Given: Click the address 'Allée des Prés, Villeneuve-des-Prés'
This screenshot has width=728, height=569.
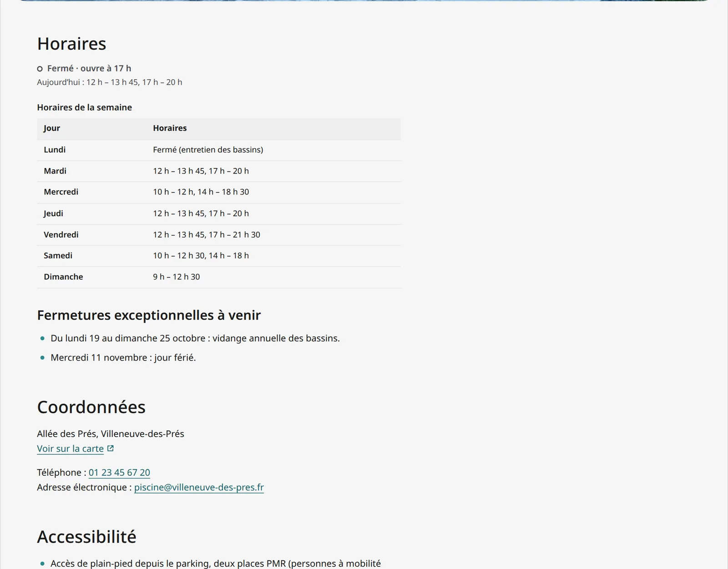Looking at the screenshot, I should [111, 434].
